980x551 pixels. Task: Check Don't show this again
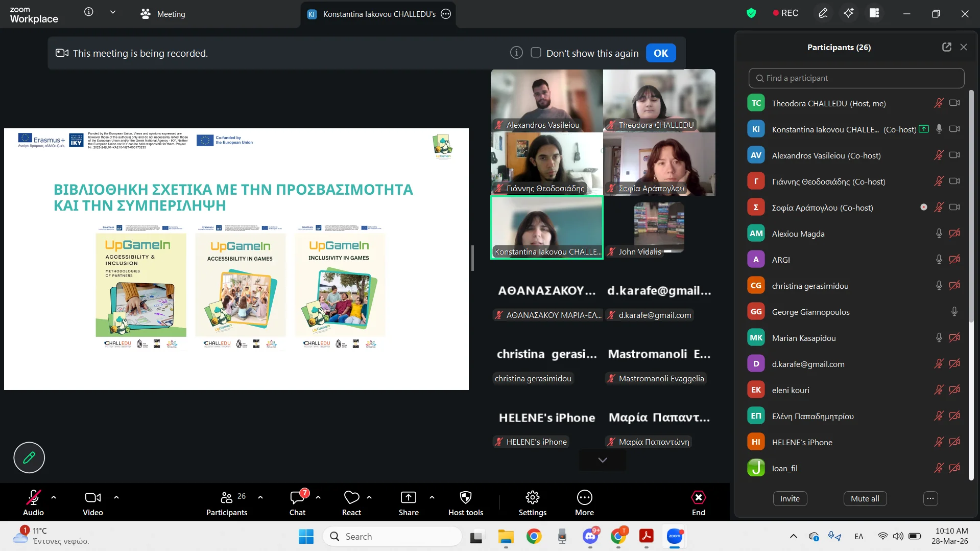536,53
